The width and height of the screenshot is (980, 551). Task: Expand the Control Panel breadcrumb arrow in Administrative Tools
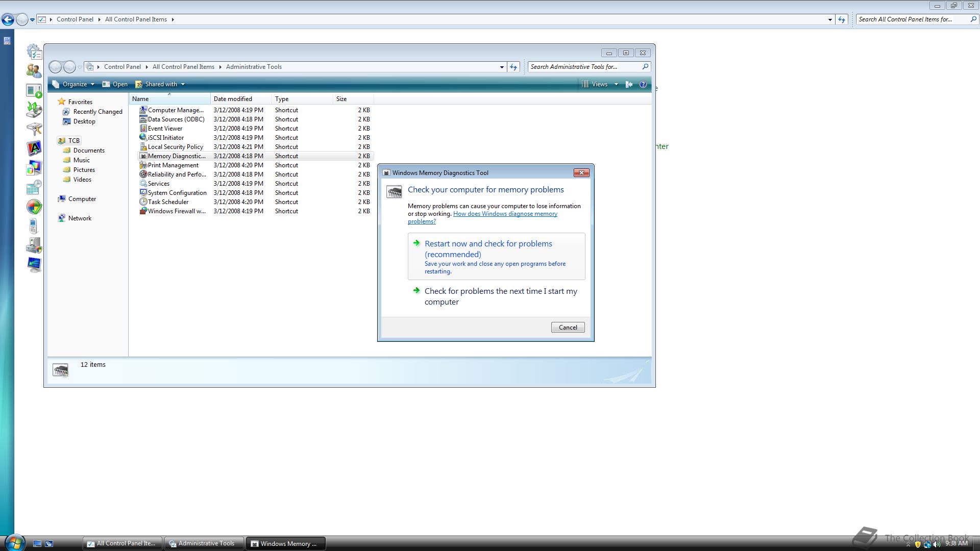click(147, 67)
